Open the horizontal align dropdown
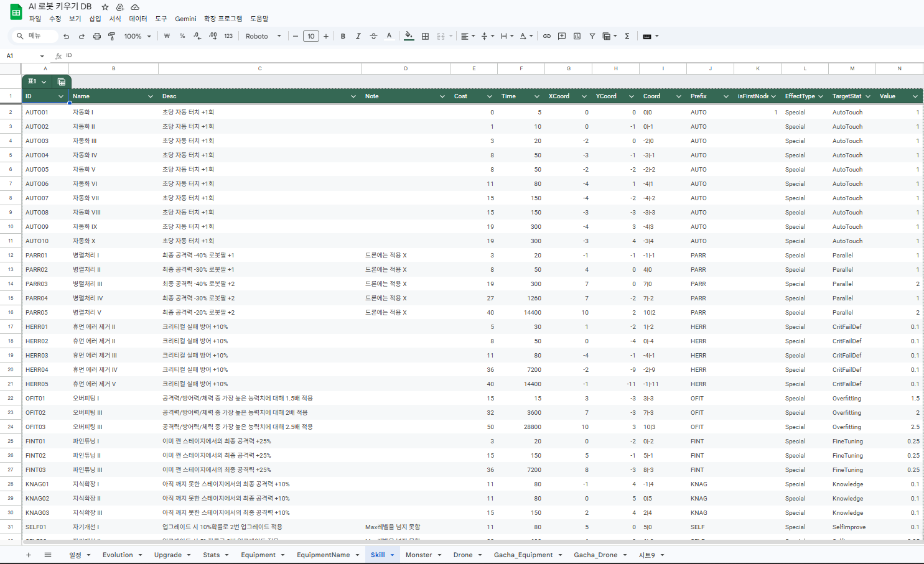 tap(468, 36)
